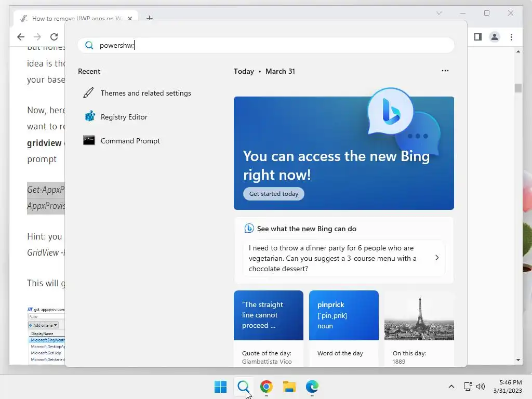Click the browser forward arrow
This screenshot has width=532, height=399.
pyautogui.click(x=37, y=37)
